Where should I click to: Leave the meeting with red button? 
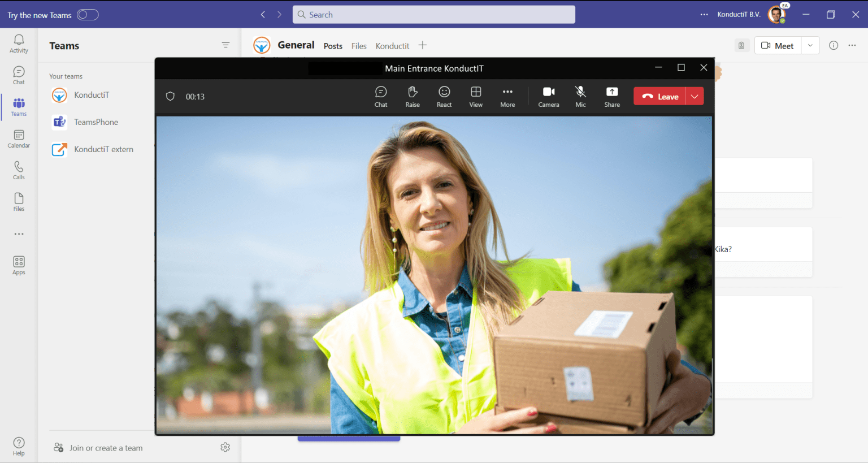click(659, 97)
